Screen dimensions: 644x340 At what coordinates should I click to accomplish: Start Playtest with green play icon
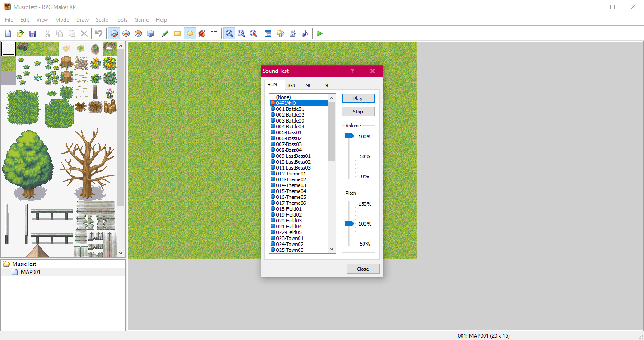point(320,33)
